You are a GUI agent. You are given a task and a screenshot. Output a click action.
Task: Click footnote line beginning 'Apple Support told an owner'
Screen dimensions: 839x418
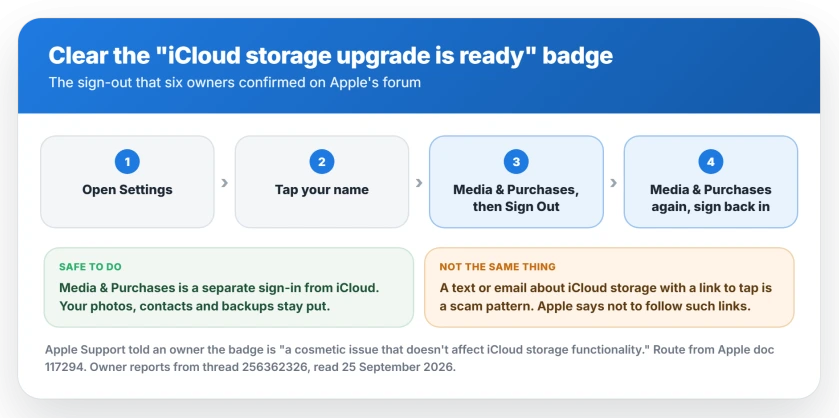coord(409,350)
